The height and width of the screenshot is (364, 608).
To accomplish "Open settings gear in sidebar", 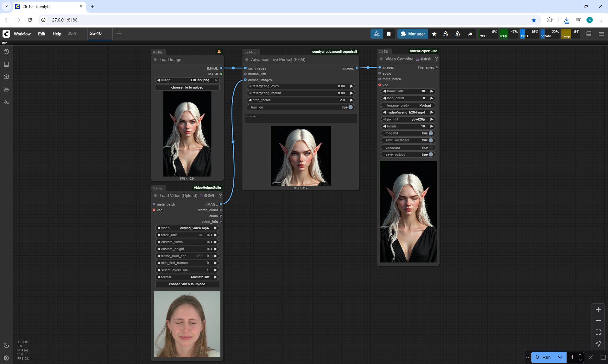I will pyautogui.click(x=6, y=358).
